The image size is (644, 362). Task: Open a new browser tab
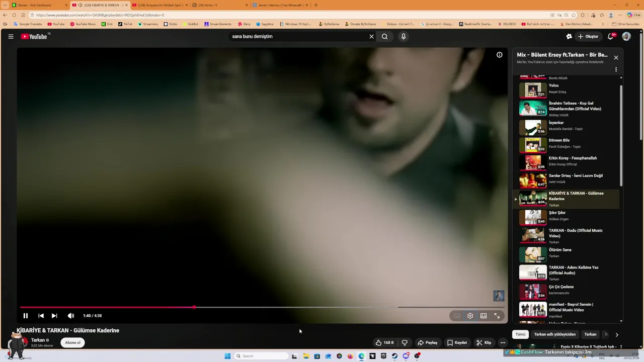pyautogui.click(x=315, y=5)
